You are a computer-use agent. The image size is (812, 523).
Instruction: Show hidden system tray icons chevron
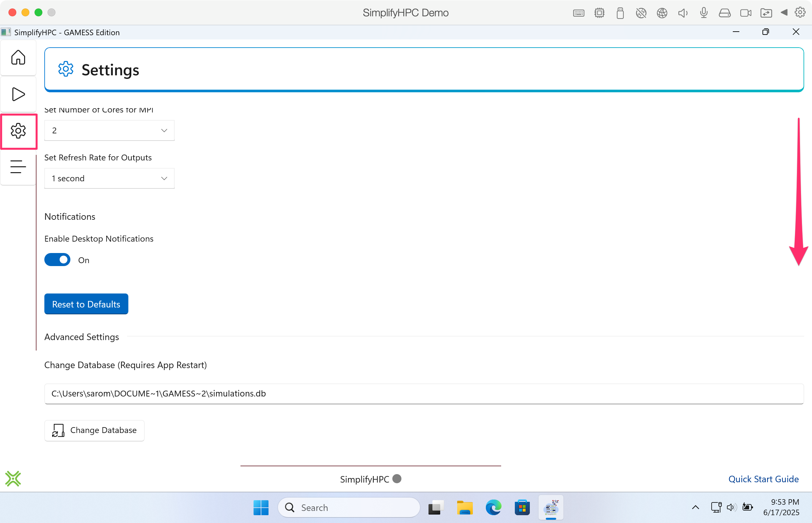pyautogui.click(x=695, y=507)
